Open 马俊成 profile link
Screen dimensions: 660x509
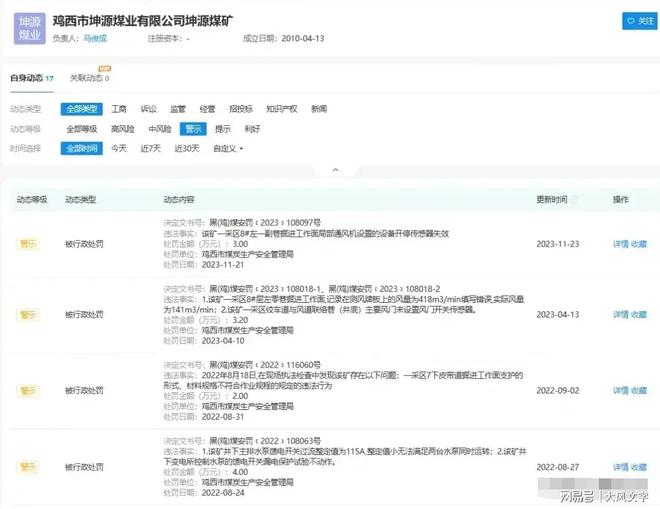[95, 38]
